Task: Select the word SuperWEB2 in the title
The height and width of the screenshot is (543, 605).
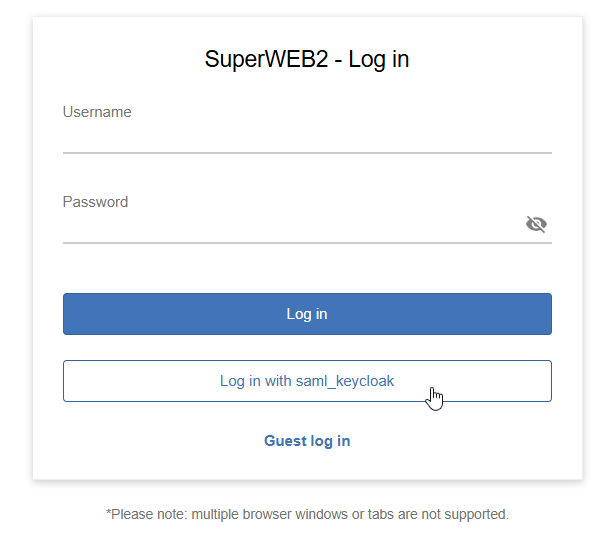Action: tap(266, 60)
